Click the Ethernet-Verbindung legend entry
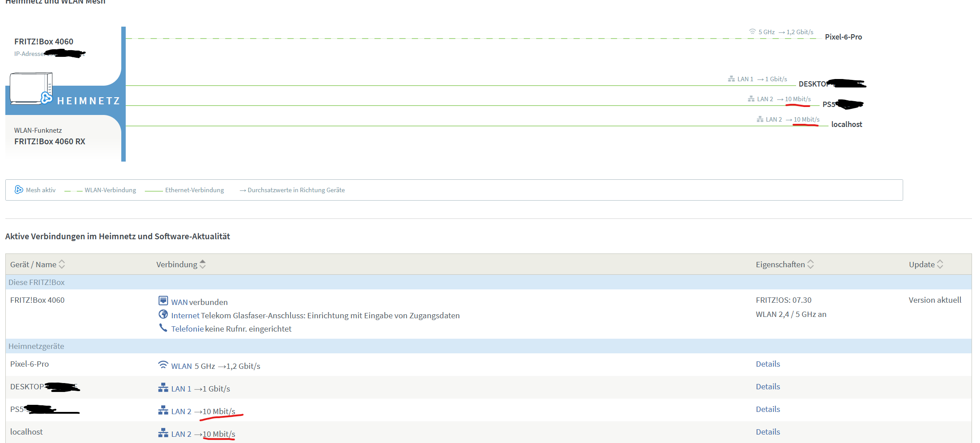Viewport: 980px width, 443px height. (x=184, y=190)
